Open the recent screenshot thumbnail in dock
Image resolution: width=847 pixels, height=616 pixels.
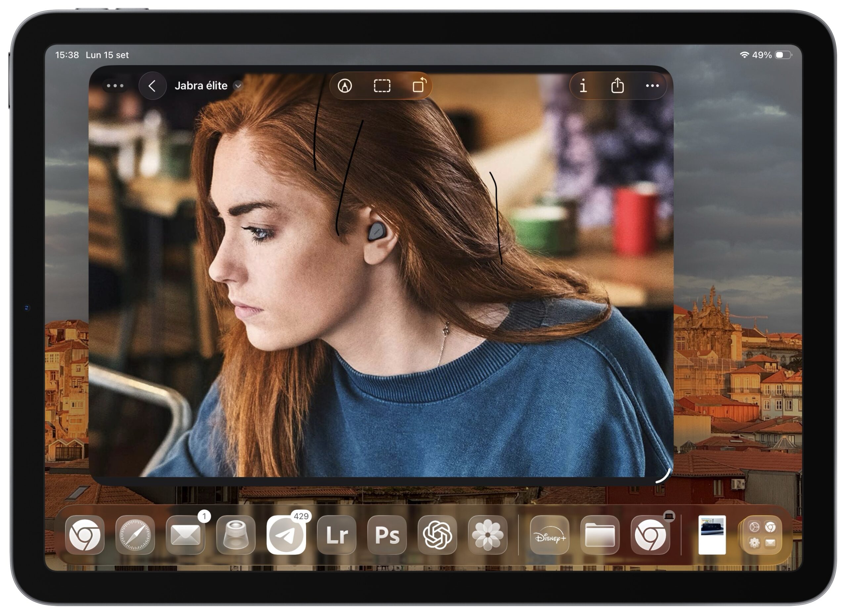712,535
